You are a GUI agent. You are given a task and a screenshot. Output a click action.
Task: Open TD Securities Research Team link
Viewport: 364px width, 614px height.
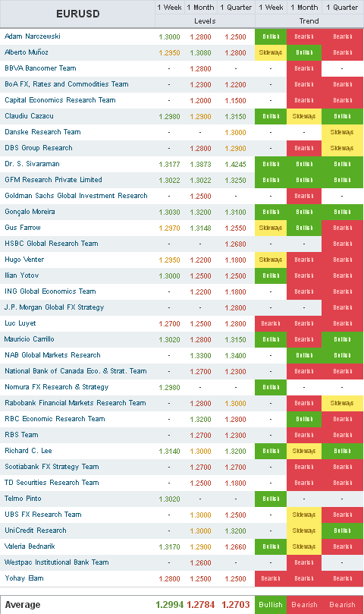click(x=52, y=483)
